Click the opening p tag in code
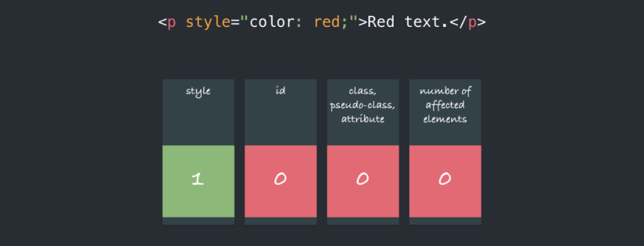The height and width of the screenshot is (246, 644). coord(167,23)
